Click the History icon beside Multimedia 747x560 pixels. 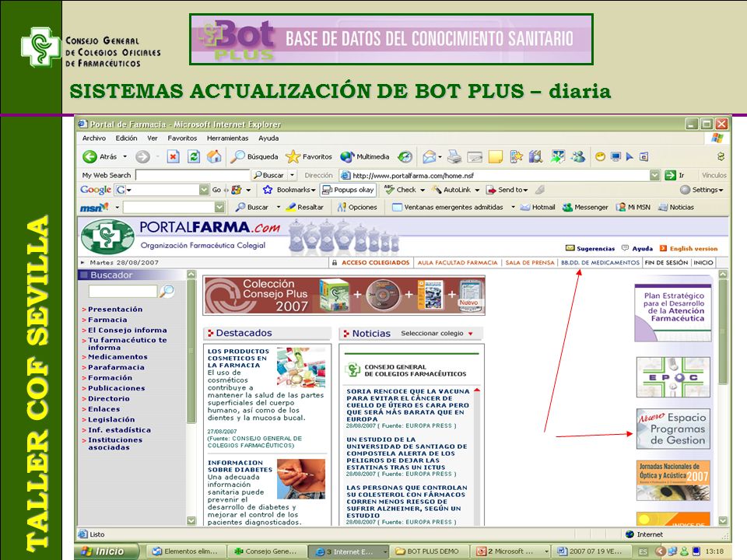pyautogui.click(x=405, y=156)
